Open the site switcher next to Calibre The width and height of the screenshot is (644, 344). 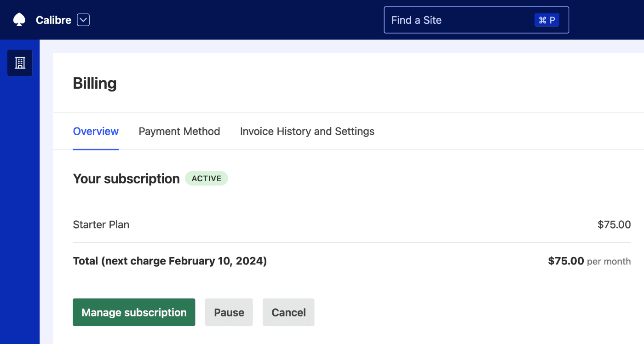point(83,20)
